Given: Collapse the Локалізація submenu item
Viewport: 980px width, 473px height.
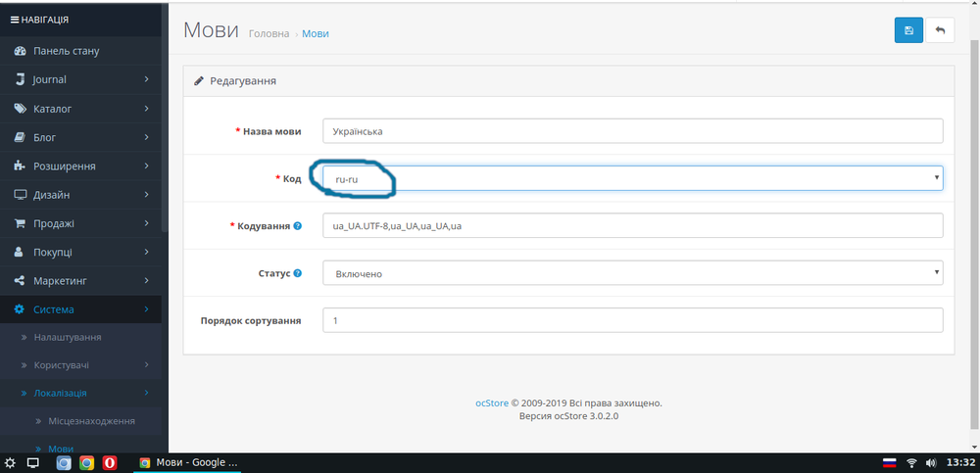Looking at the screenshot, I should coord(81,393).
